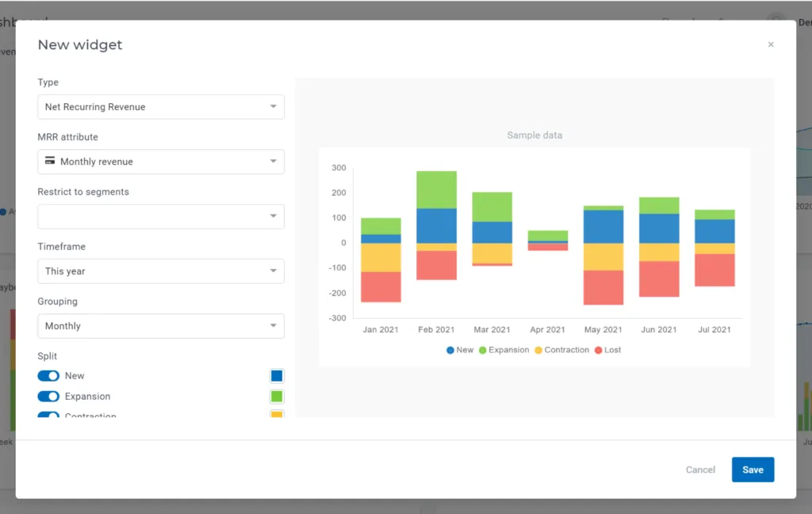Open the yellow color swatch for Contraction
Image resolution: width=812 pixels, height=514 pixels.
click(277, 414)
